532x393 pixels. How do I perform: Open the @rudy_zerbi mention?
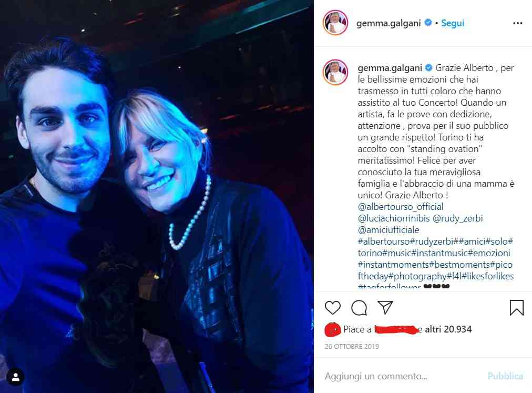458,218
